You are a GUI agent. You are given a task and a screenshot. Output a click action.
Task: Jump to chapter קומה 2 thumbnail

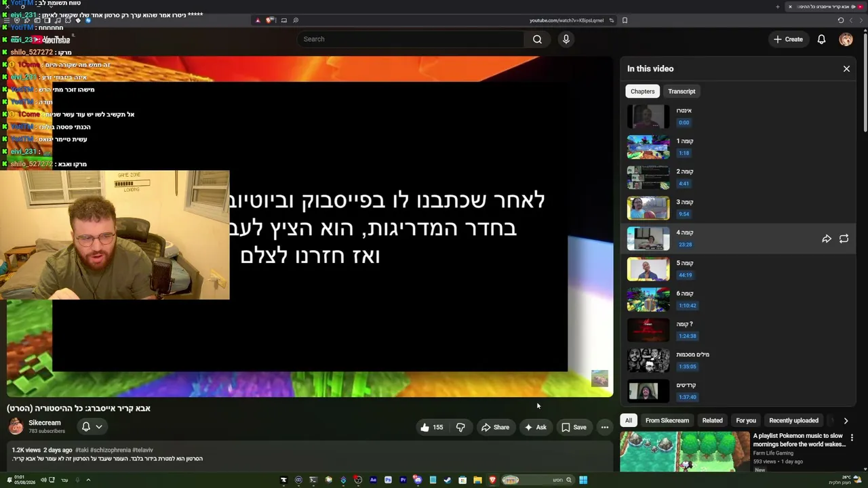pyautogui.click(x=648, y=178)
